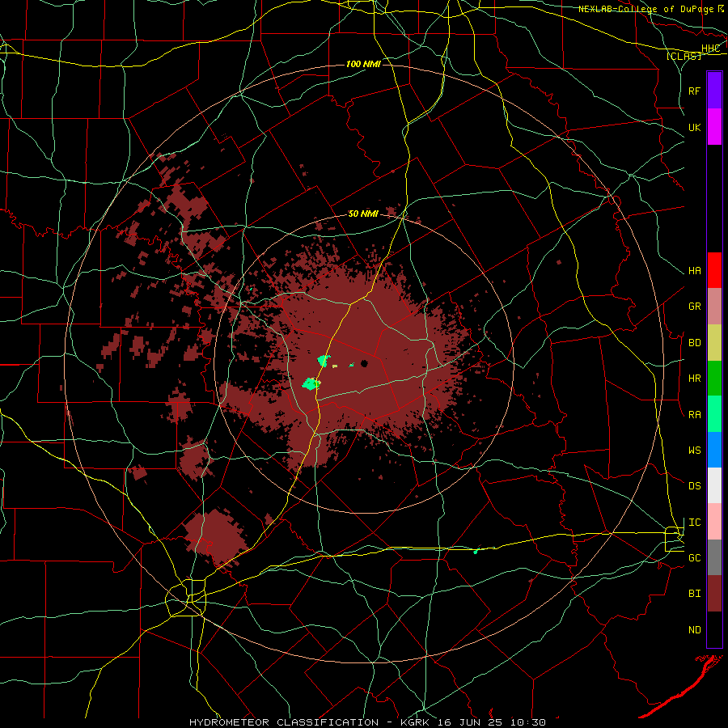728x728 pixels.
Task: Click the "BI" legend label
Action: coord(694,594)
